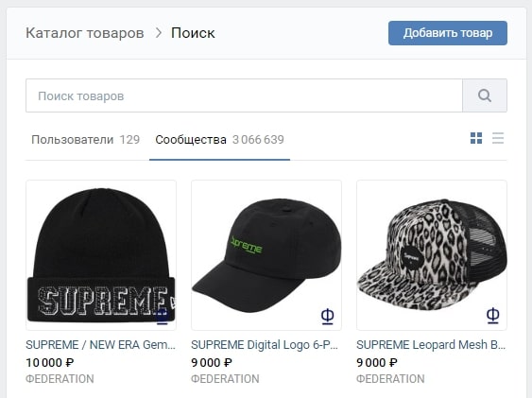Switch to list view layout icon
The width and height of the screenshot is (532, 398).
[x=498, y=138]
